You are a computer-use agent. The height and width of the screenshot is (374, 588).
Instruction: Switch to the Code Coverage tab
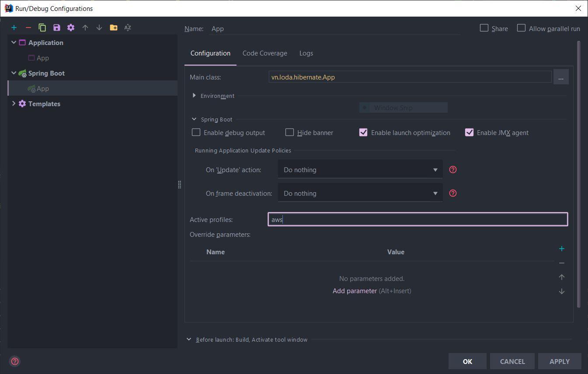264,53
